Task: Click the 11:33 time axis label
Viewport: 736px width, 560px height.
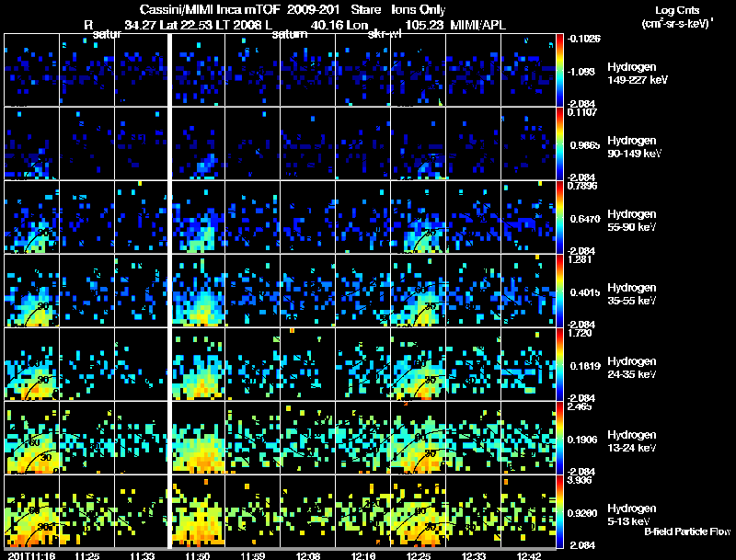Action: tap(143, 555)
